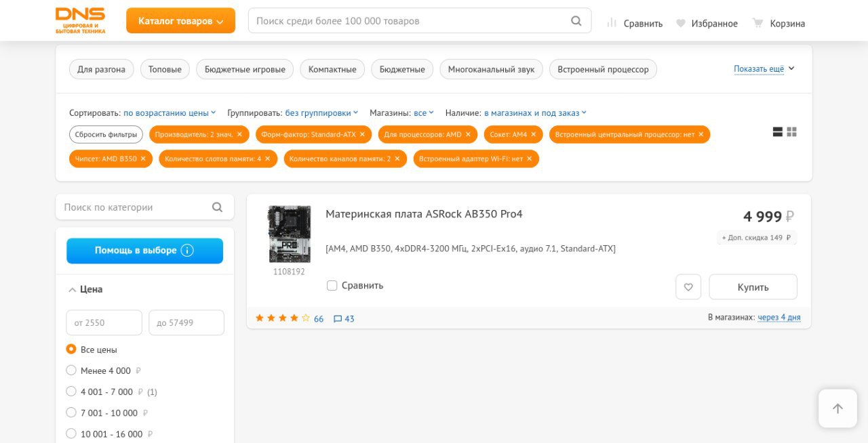This screenshot has width=868, height=443.
Task: Open availability dropdown в магазинах и под заказ
Action: [x=535, y=113]
